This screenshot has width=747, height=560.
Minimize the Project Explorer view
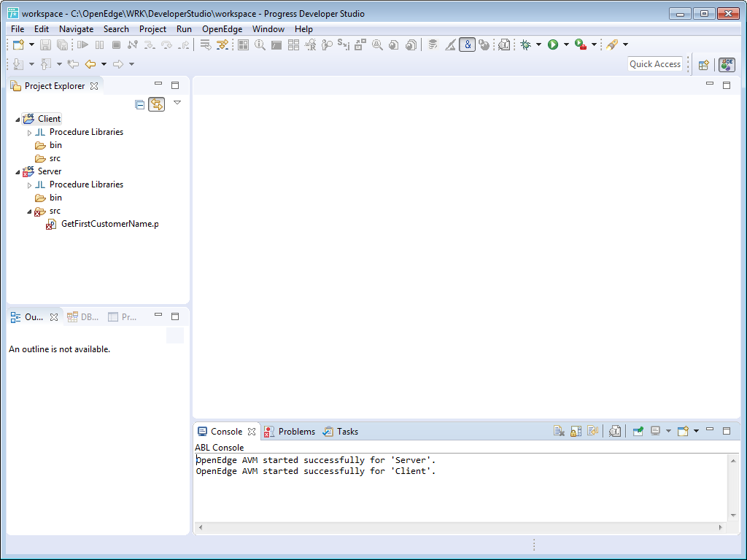click(x=158, y=84)
